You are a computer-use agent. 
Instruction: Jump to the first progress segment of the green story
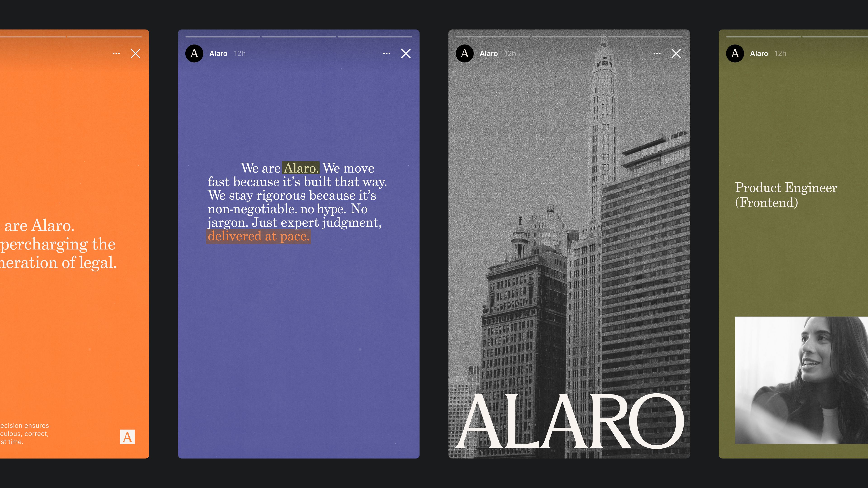(x=763, y=37)
